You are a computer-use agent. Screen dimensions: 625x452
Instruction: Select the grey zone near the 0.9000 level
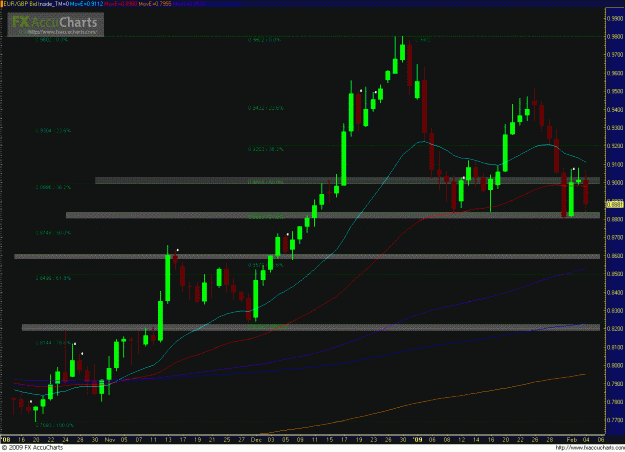coord(347,181)
